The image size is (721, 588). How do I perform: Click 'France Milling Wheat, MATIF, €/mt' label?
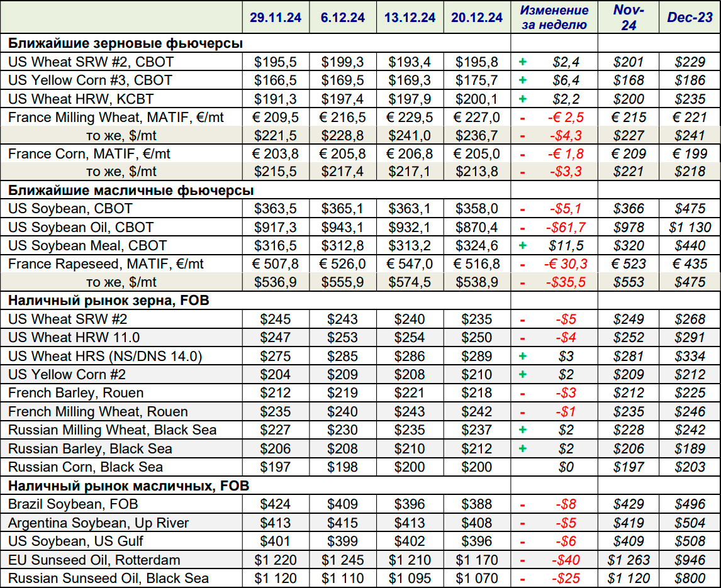tap(116, 117)
